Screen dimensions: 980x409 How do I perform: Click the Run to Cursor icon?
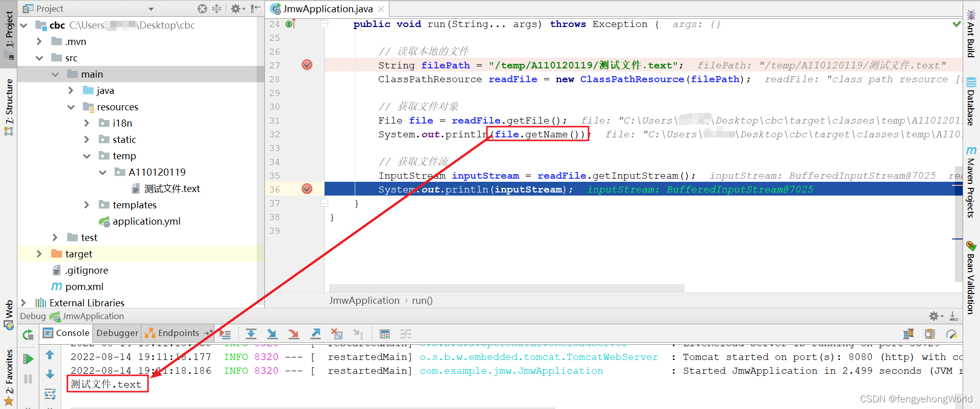[x=359, y=334]
